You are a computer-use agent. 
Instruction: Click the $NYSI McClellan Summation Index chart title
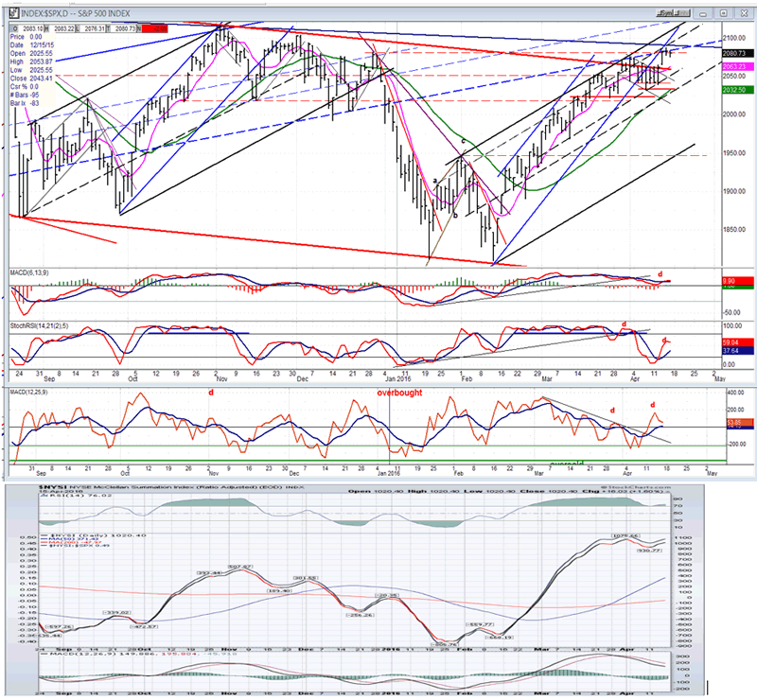click(171, 487)
